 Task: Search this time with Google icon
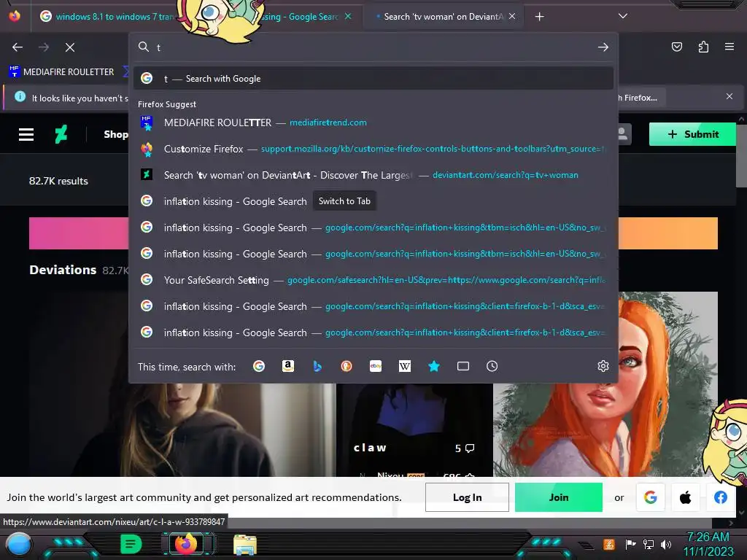click(x=259, y=366)
